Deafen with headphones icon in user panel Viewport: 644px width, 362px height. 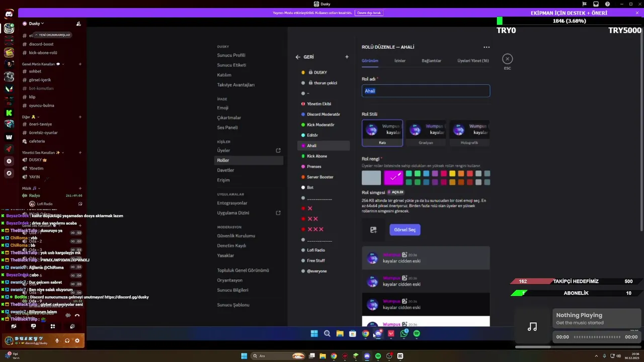(x=67, y=340)
